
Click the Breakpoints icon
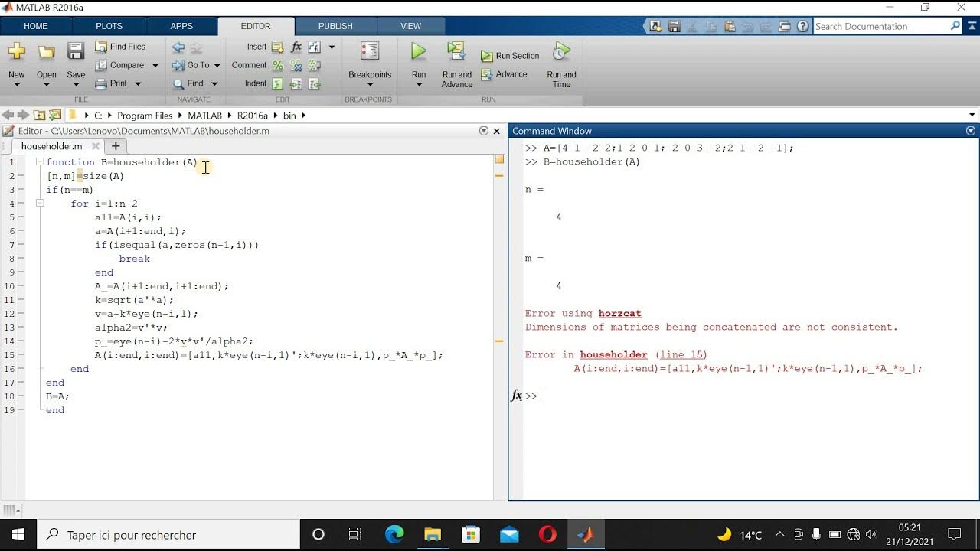pos(370,51)
